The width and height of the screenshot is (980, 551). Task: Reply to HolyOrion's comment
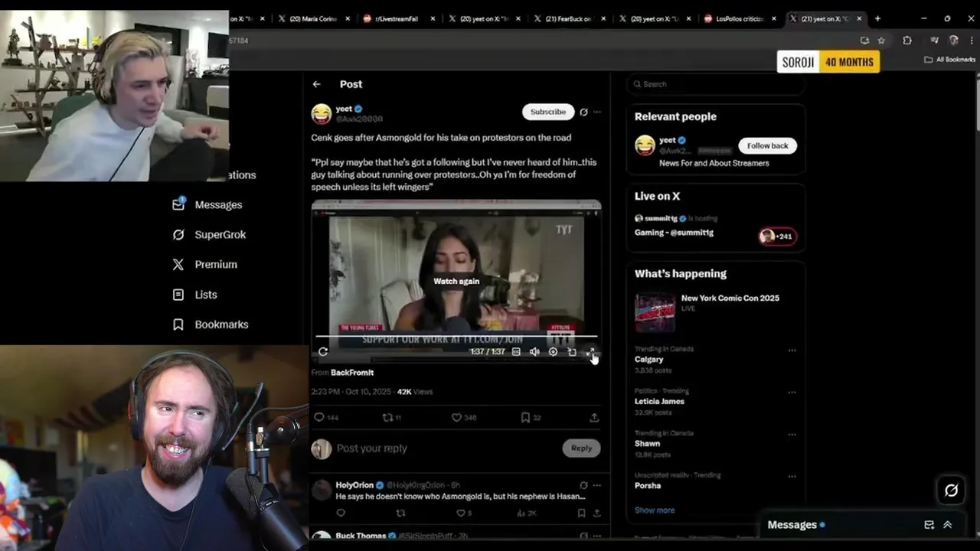tap(341, 513)
